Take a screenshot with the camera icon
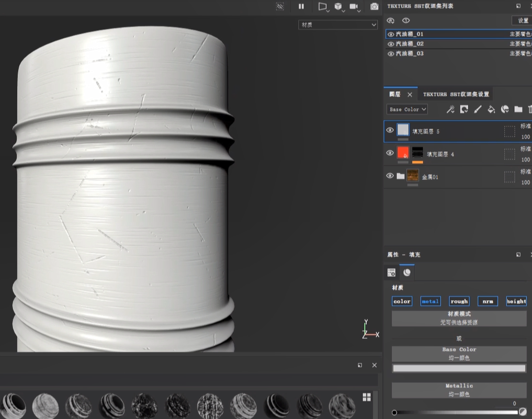This screenshot has height=419, width=532. (374, 6)
